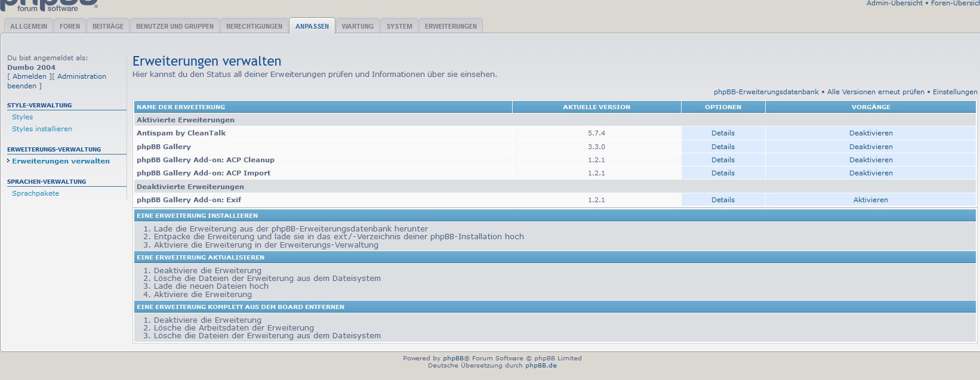The image size is (980, 380).
Task: Click the phpBB forum software logo
Action: pyautogui.click(x=49, y=5)
